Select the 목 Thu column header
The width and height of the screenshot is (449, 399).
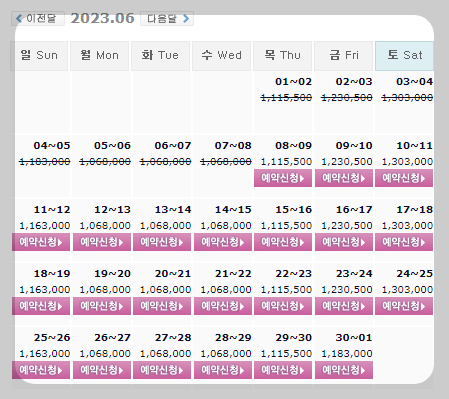[282, 56]
